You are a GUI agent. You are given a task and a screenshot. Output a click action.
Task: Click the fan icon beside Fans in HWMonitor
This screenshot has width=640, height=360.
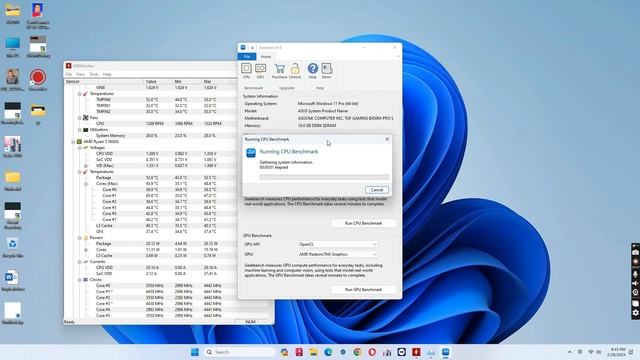click(86, 118)
